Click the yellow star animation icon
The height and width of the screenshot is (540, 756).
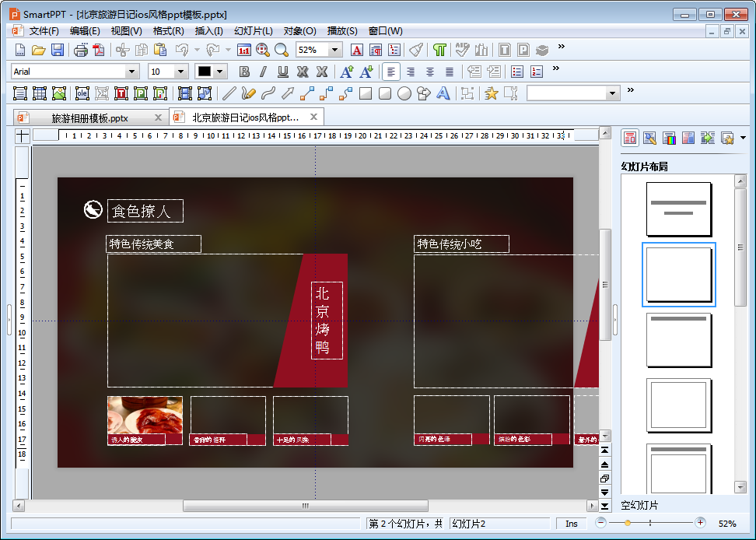pyautogui.click(x=492, y=93)
